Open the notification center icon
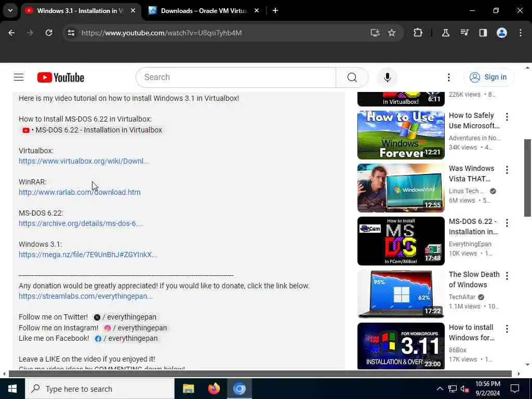This screenshot has width=532, height=399. [515, 389]
